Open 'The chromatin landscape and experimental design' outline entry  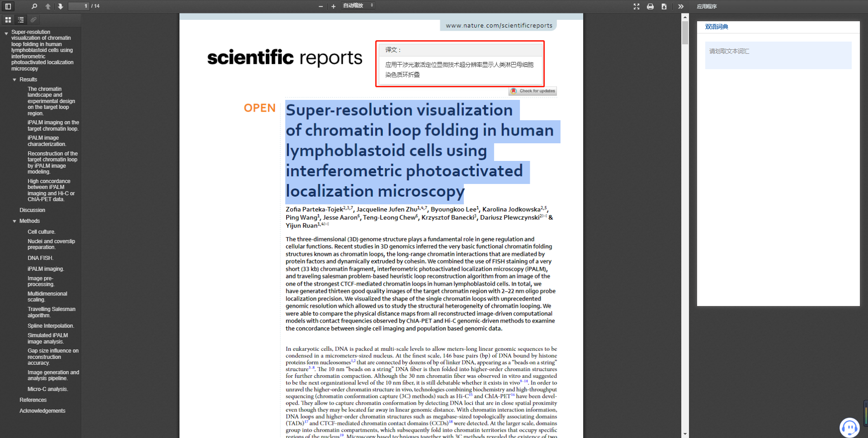52,101
